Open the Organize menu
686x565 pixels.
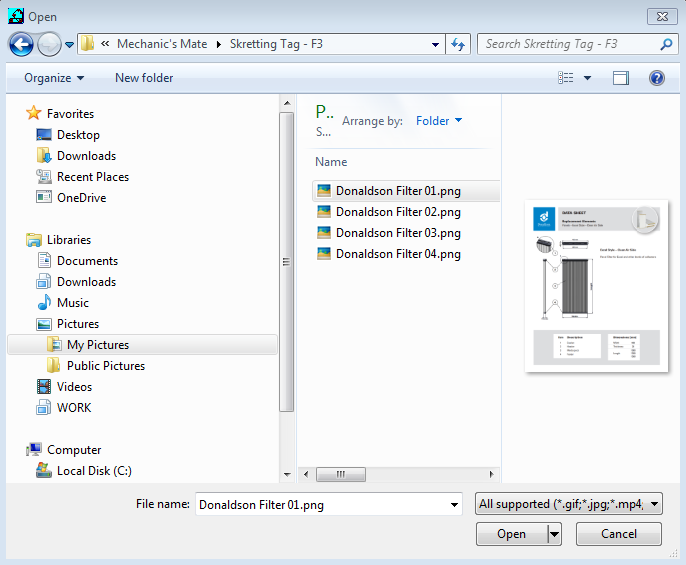pyautogui.click(x=54, y=78)
